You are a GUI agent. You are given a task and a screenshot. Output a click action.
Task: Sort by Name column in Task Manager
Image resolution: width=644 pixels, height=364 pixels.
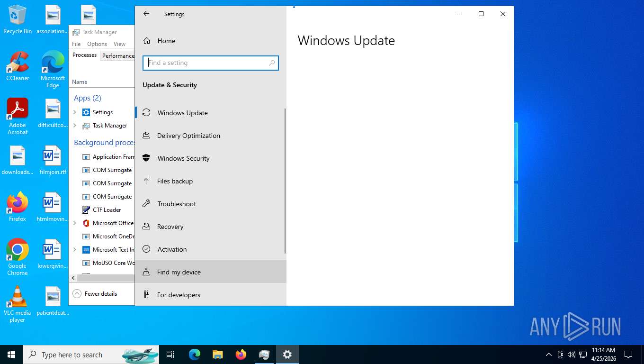(x=80, y=82)
